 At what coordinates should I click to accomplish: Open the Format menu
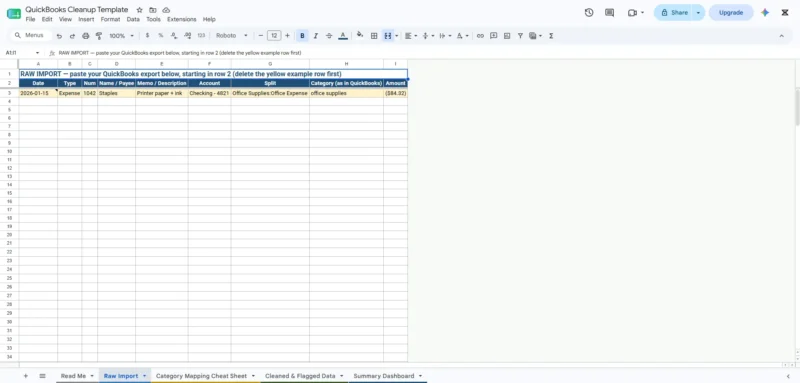[x=110, y=19]
